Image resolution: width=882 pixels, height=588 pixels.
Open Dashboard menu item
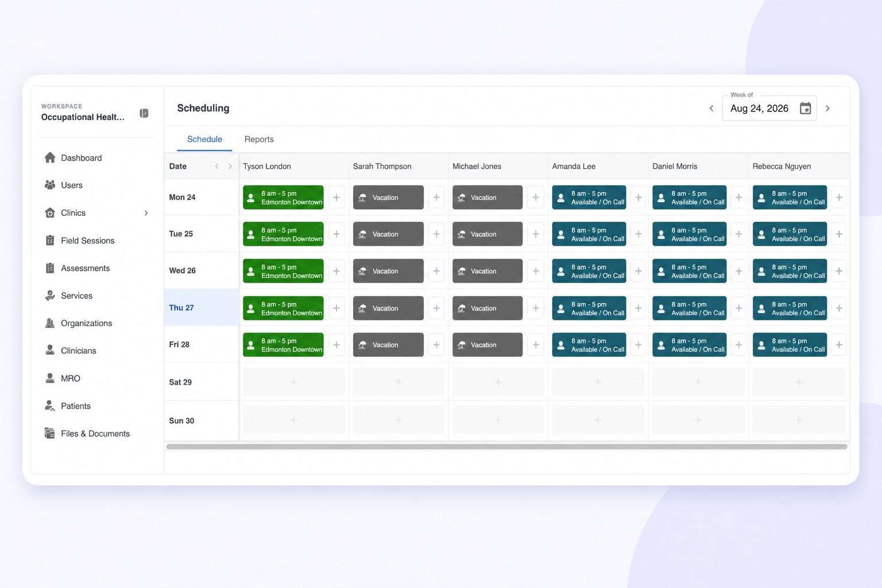[96, 157]
